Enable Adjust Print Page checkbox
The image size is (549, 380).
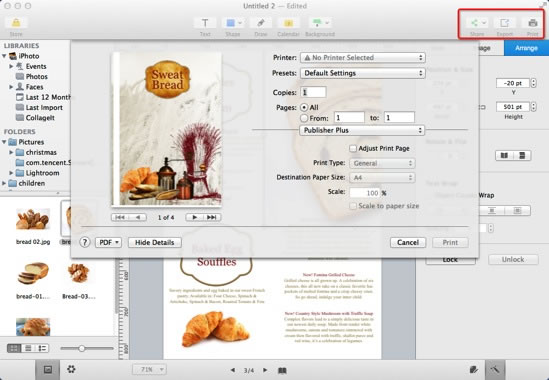(353, 148)
